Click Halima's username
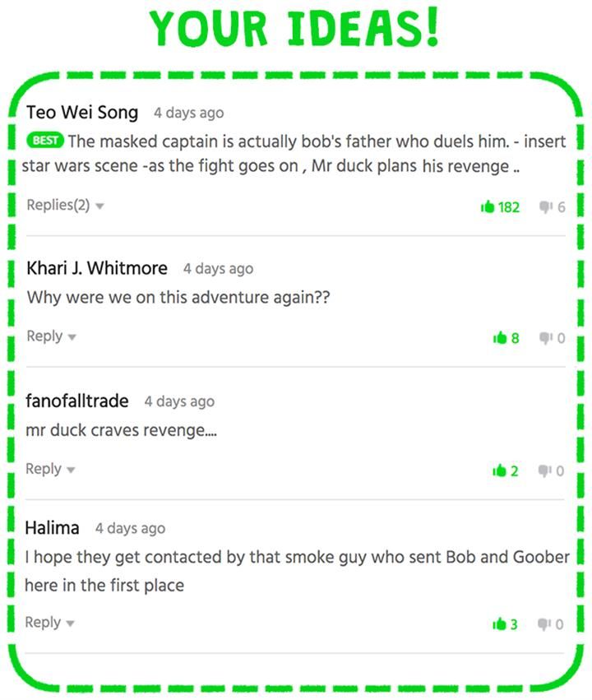The image size is (592, 700). click(53, 527)
